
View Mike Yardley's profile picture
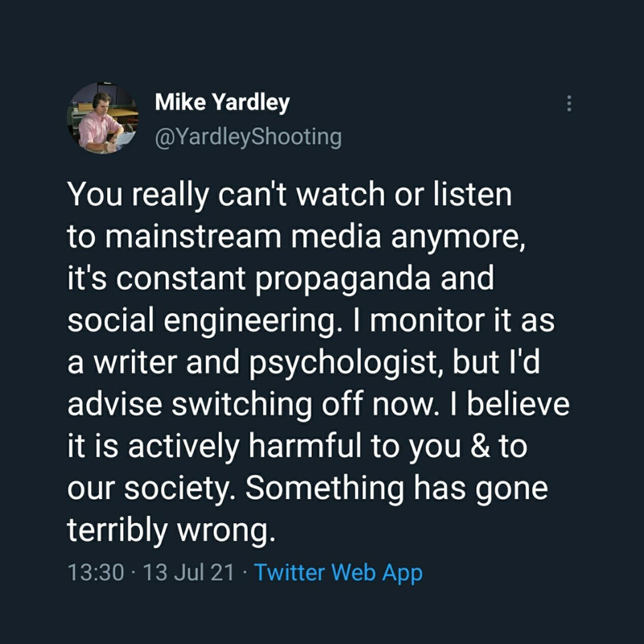coord(103,118)
